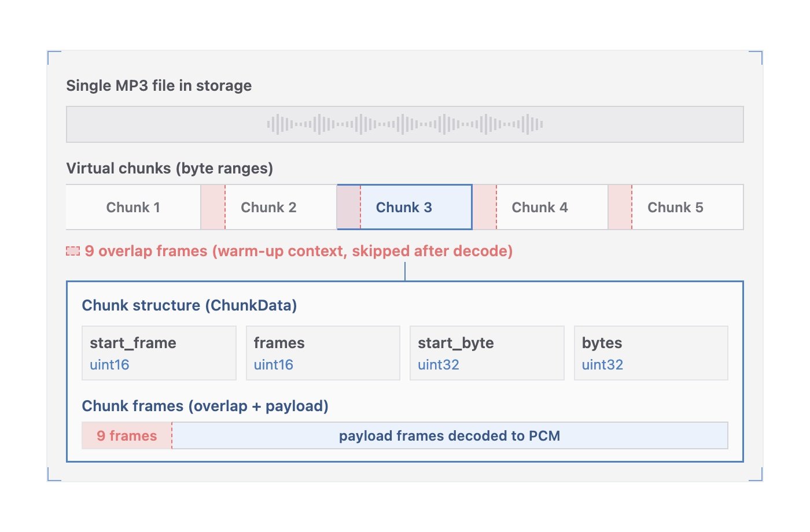Image resolution: width=810 pixels, height=532 pixels.
Task: Select the start_frame field box
Action: pyautogui.click(x=159, y=353)
